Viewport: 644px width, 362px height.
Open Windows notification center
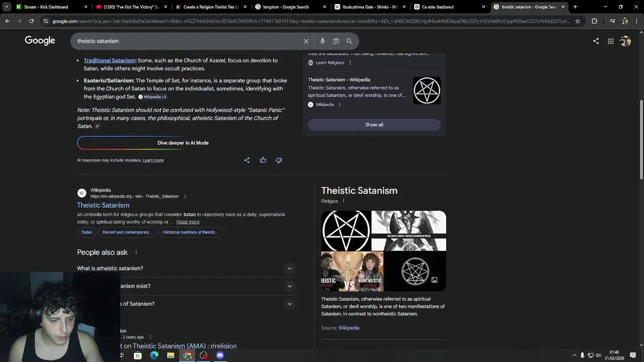coord(633,355)
